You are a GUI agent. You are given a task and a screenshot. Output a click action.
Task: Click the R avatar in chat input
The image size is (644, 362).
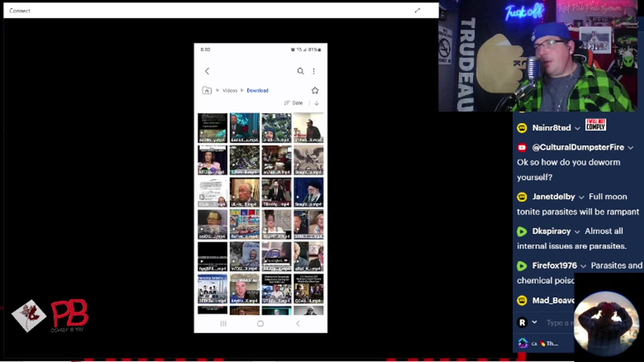[x=522, y=322]
